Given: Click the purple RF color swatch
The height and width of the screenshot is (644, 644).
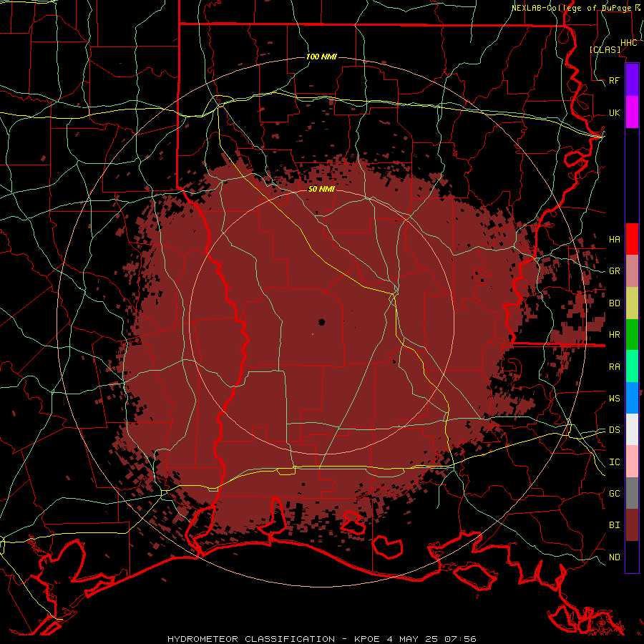Looking at the screenshot, I should point(632,80).
